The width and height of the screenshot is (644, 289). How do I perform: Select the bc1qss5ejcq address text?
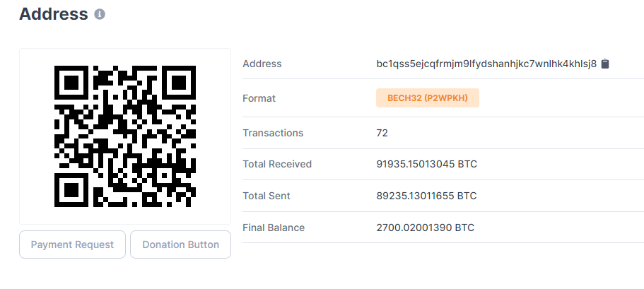point(486,64)
